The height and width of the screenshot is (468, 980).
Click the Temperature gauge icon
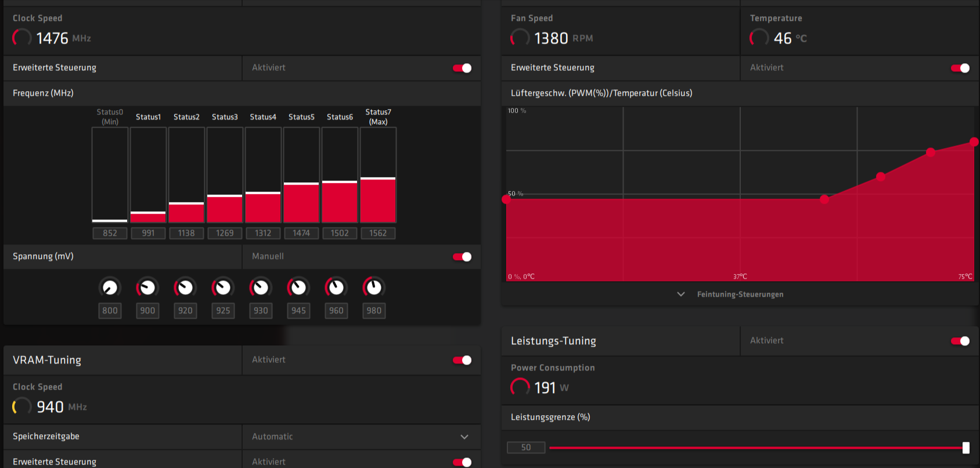(x=759, y=38)
